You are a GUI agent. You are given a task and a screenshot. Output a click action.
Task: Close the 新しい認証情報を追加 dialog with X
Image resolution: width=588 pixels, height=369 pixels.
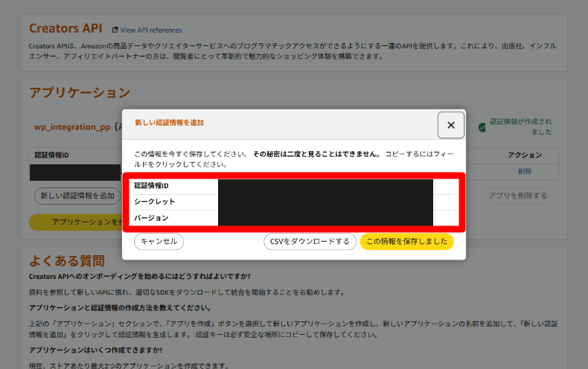(451, 125)
